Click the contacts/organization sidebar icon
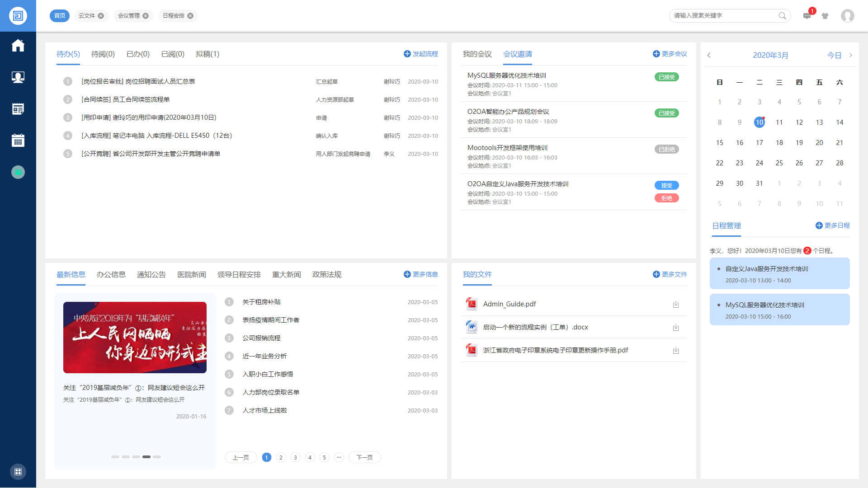 [x=16, y=76]
